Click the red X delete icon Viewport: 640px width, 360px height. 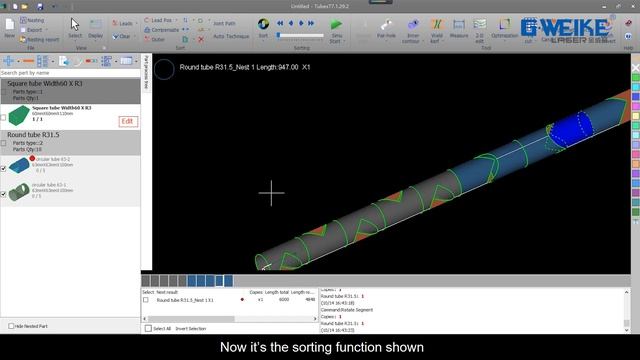pos(201,40)
